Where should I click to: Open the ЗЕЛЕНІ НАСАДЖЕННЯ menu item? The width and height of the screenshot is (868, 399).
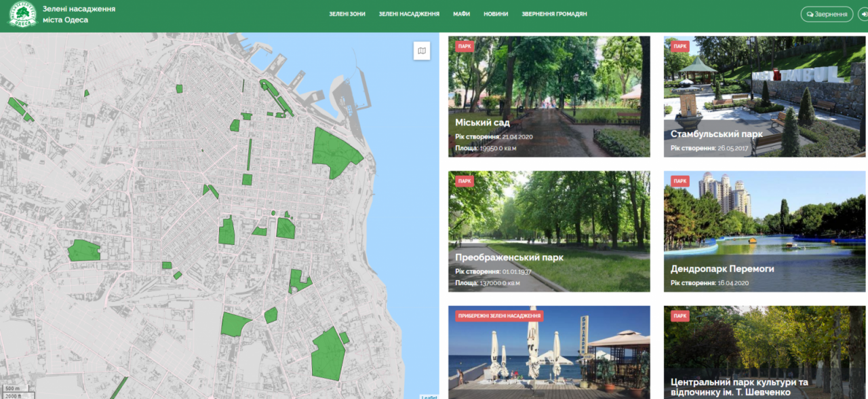(x=409, y=14)
